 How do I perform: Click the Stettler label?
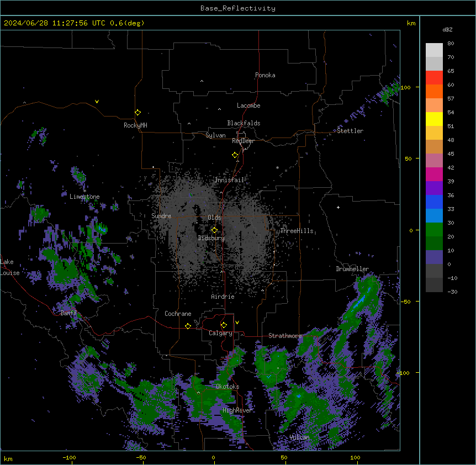click(x=350, y=131)
